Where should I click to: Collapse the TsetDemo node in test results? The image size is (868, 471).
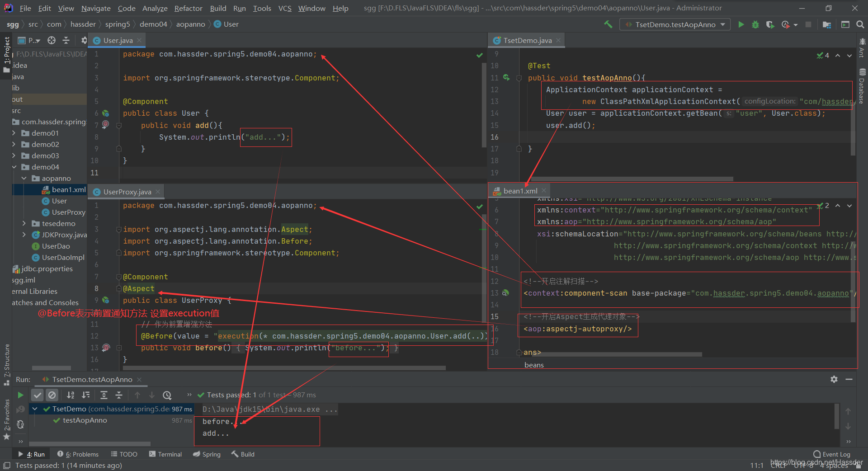tap(35, 409)
